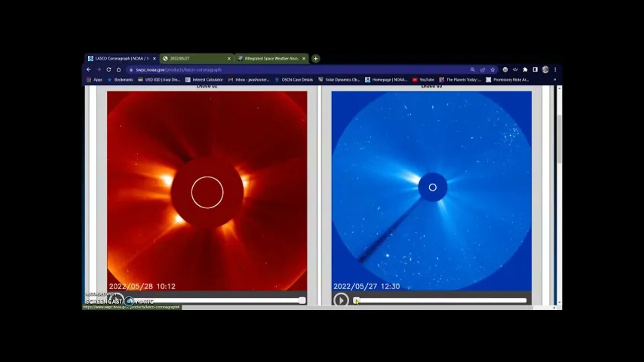Click the 2022/05/28 10:12 timestamp
644x362 pixels.
click(x=142, y=286)
